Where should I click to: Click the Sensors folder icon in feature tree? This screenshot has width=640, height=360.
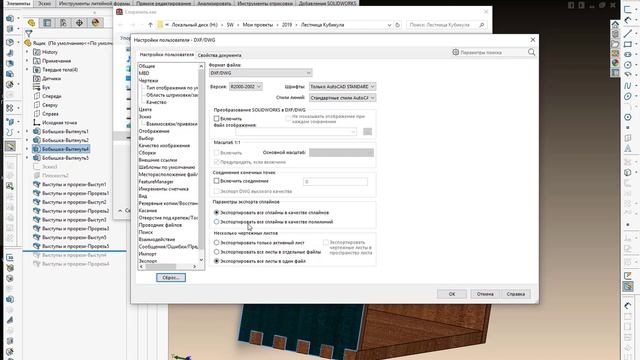(36, 78)
